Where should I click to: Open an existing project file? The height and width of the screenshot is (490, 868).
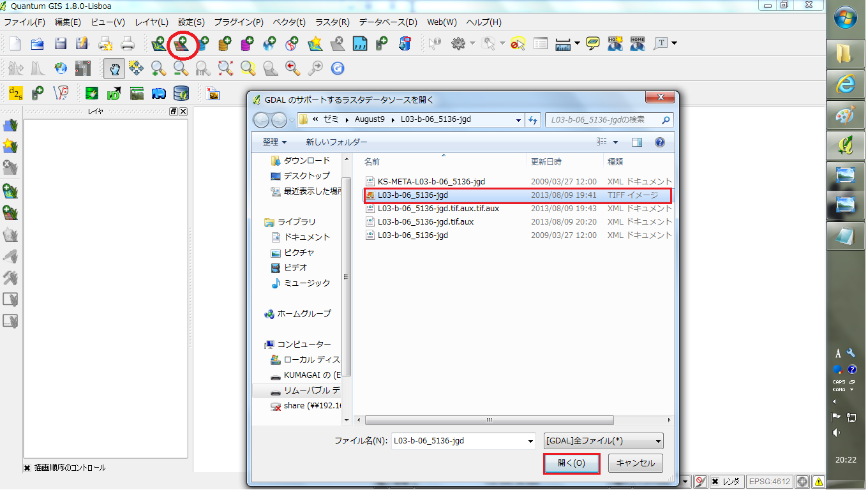[x=38, y=44]
